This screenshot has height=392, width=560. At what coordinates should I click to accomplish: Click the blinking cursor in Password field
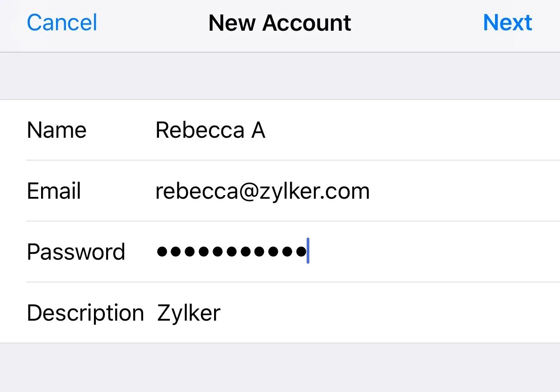click(308, 251)
